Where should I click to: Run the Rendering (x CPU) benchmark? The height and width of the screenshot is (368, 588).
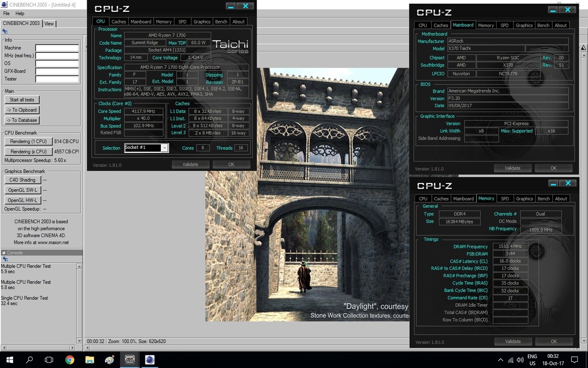click(29, 152)
